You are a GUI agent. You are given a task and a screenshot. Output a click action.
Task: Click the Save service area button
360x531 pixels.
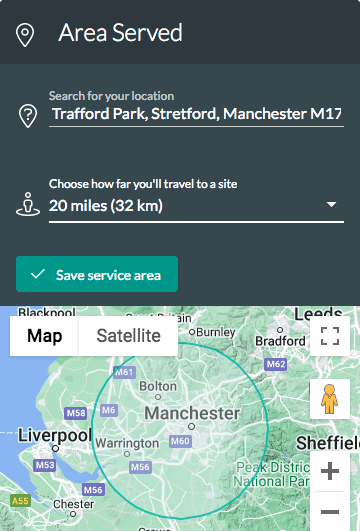[x=97, y=274]
